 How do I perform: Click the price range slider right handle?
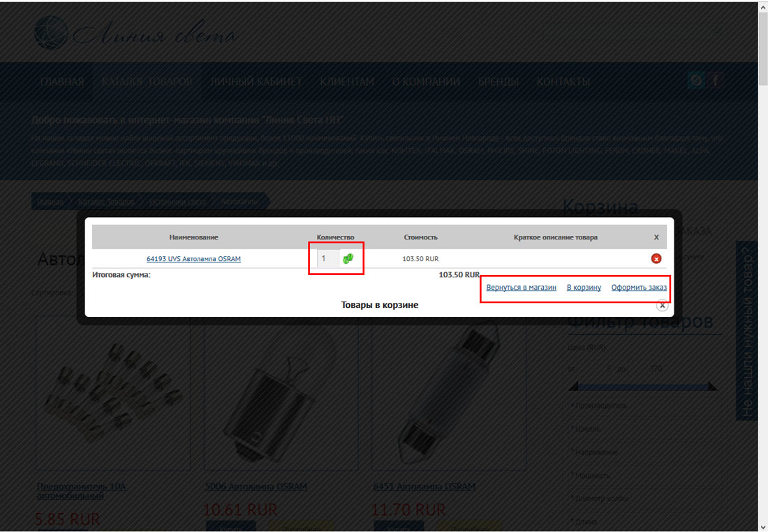712,387
